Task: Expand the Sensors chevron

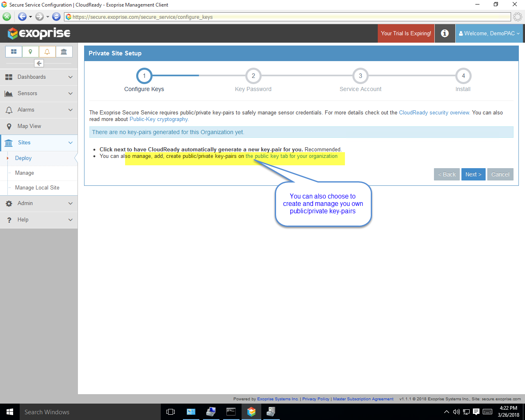Action: (x=71, y=94)
